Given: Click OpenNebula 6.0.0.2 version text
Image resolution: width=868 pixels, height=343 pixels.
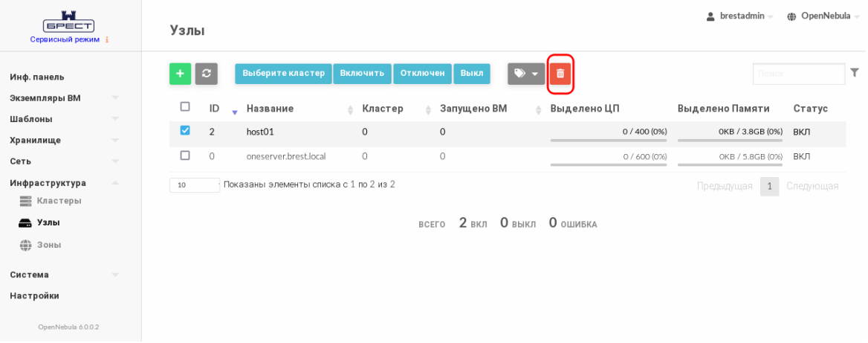Looking at the screenshot, I should tap(68, 327).
